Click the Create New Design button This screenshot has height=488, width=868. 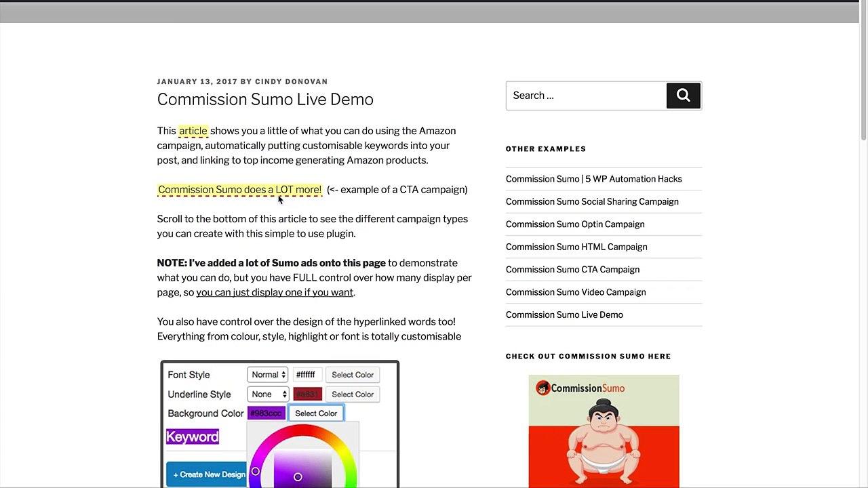click(208, 474)
